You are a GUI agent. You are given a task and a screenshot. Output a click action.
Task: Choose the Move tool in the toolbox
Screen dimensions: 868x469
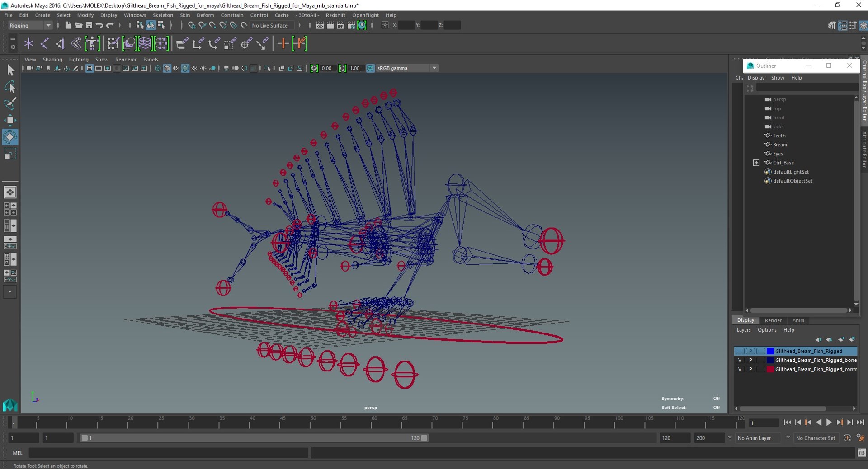[10, 120]
